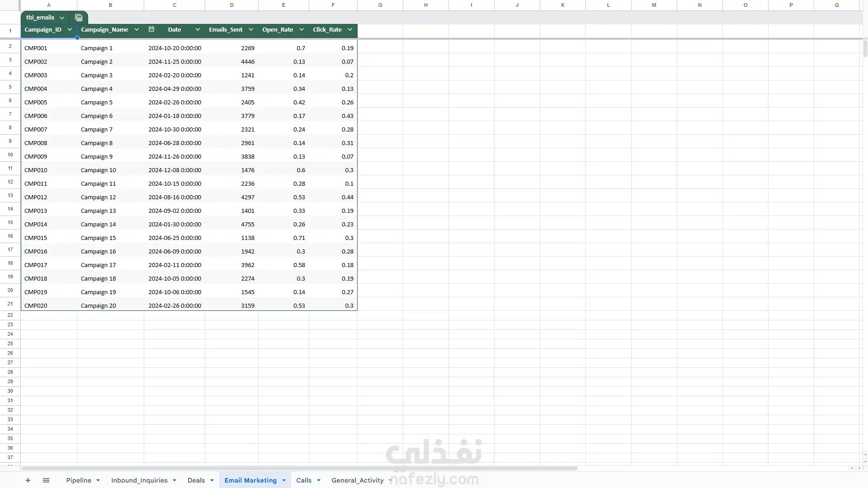
Task: Open the table view options icon beside tbl_emails
Action: tap(79, 18)
